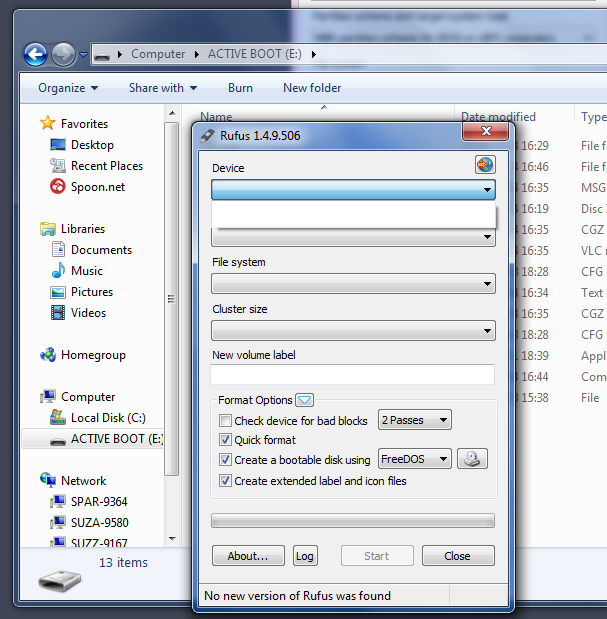Screen dimensions: 607x619
Task: Open the Cluster size dropdown
Action: tap(353, 330)
